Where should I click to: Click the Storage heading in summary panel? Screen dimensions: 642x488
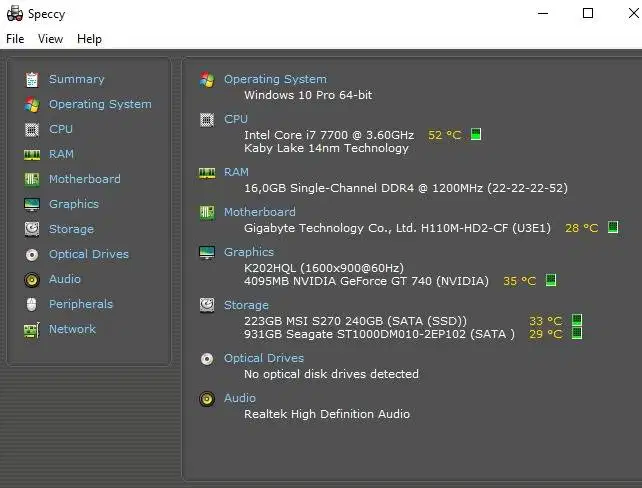point(246,305)
